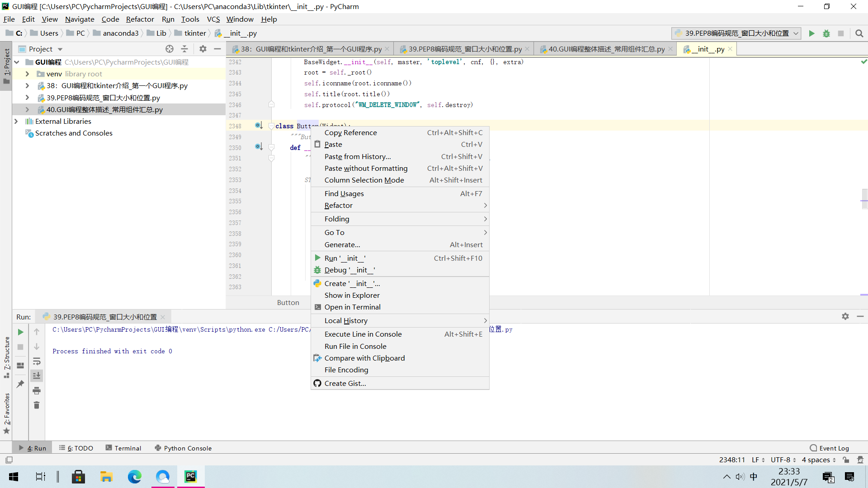868x488 pixels.
Task: Print the Run console output
Action: point(37,390)
